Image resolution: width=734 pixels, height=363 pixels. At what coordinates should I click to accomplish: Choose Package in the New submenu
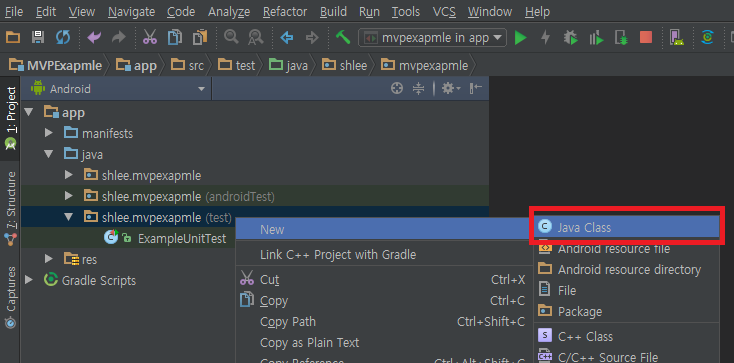pyautogui.click(x=626, y=311)
